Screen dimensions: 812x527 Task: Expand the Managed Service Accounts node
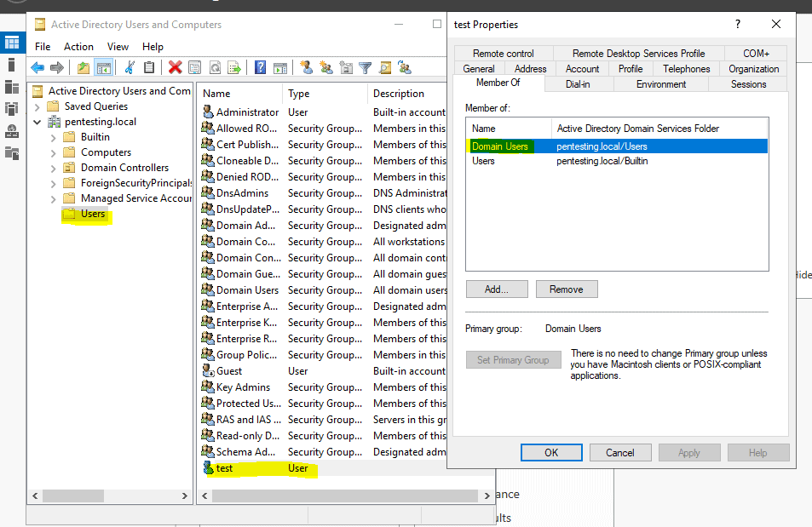[x=54, y=198]
